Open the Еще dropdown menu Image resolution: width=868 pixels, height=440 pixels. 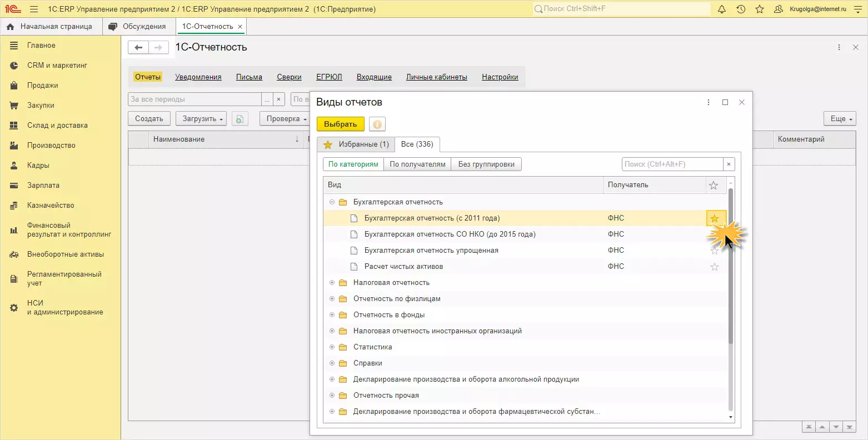(x=839, y=119)
